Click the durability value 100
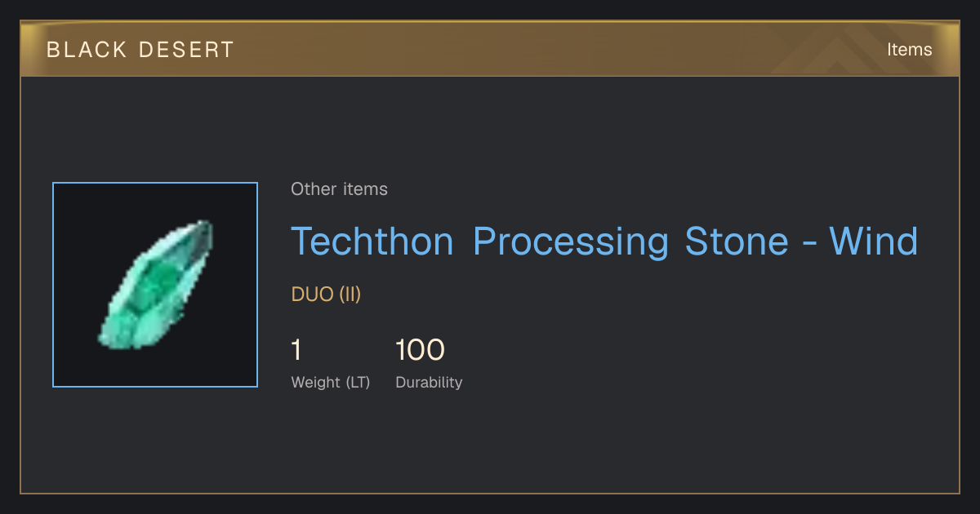 pos(420,351)
